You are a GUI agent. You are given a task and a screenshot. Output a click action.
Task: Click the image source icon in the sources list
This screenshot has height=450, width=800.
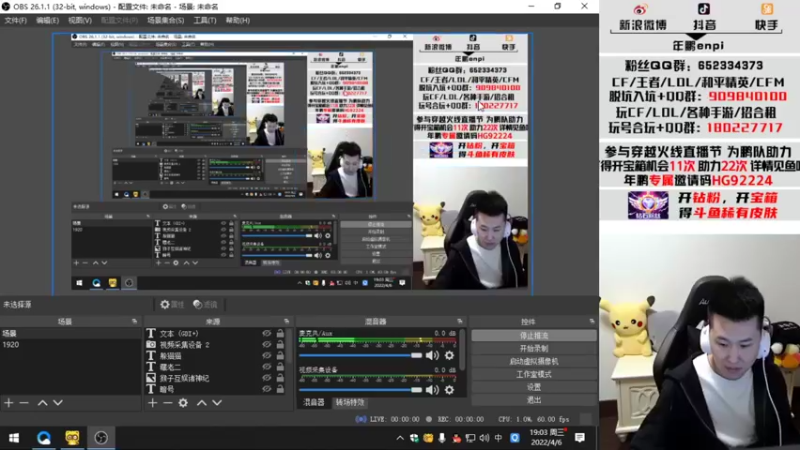coord(151,378)
